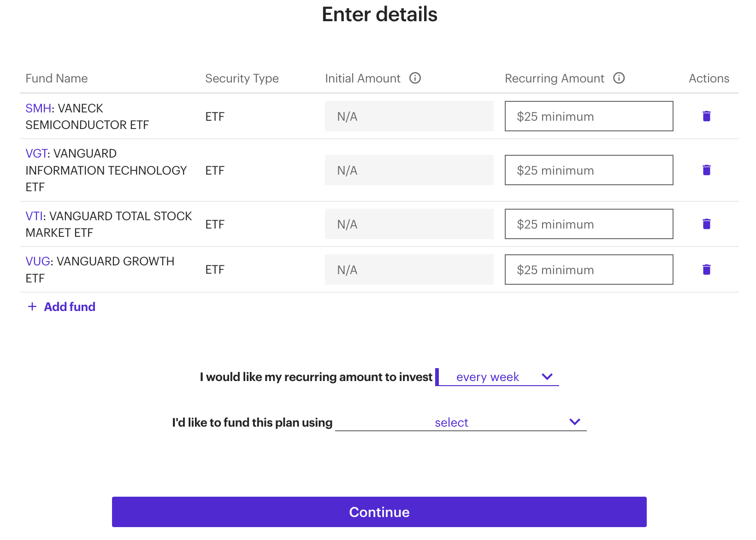The image size is (756, 540).
Task: Select the VUG recurring amount field
Action: coord(589,270)
